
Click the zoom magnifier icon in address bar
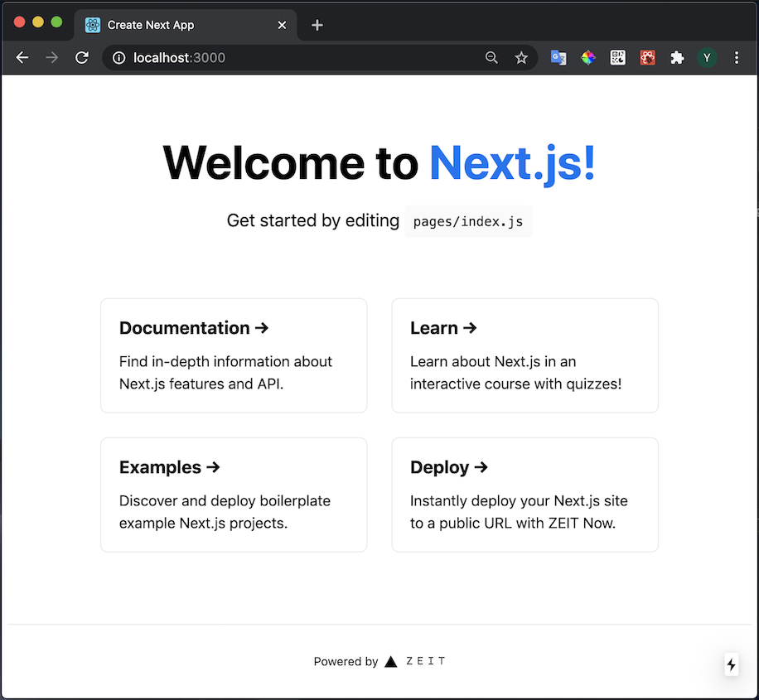pos(491,58)
